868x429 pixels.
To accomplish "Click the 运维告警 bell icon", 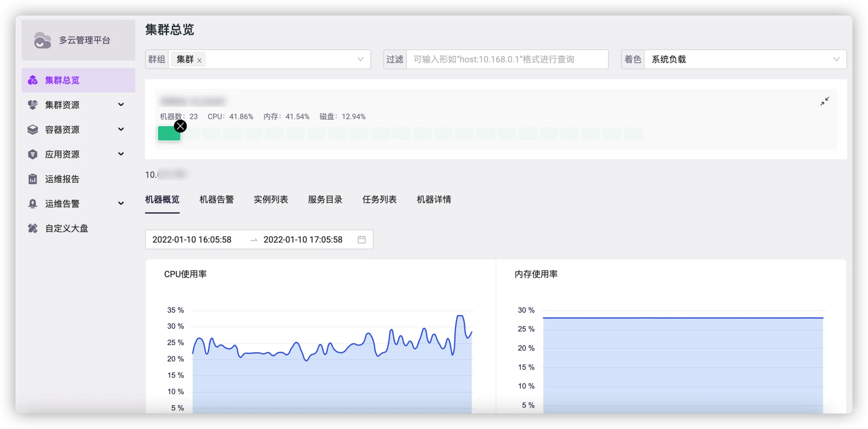I will (x=33, y=204).
